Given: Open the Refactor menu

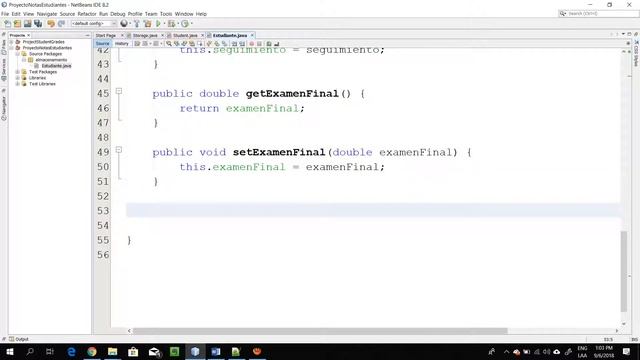Looking at the screenshot, I should click(87, 14).
